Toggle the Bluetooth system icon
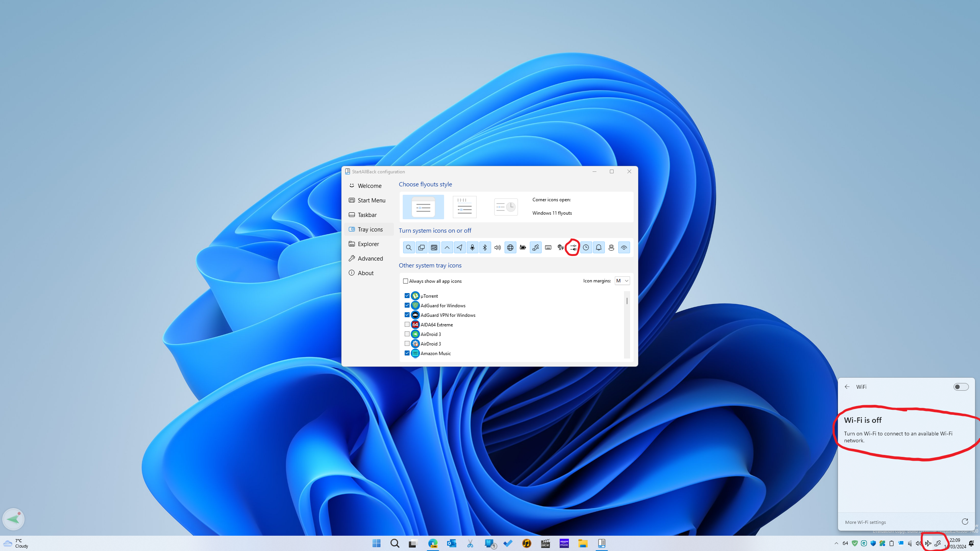 (485, 248)
